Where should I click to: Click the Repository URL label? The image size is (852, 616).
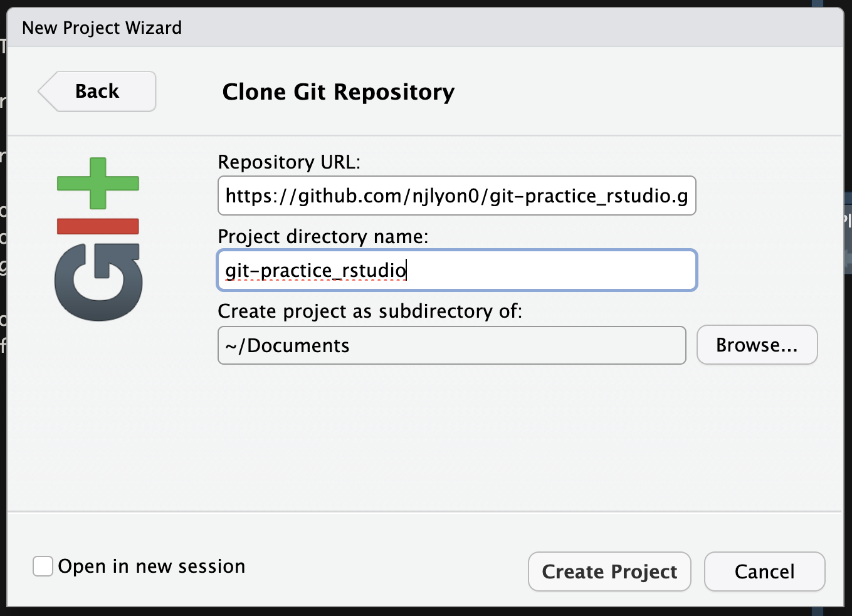(289, 162)
